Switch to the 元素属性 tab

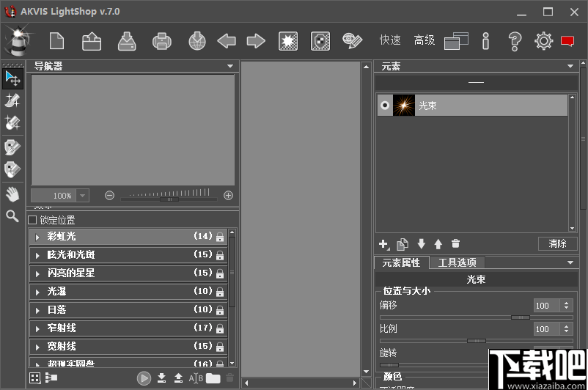[401, 262]
